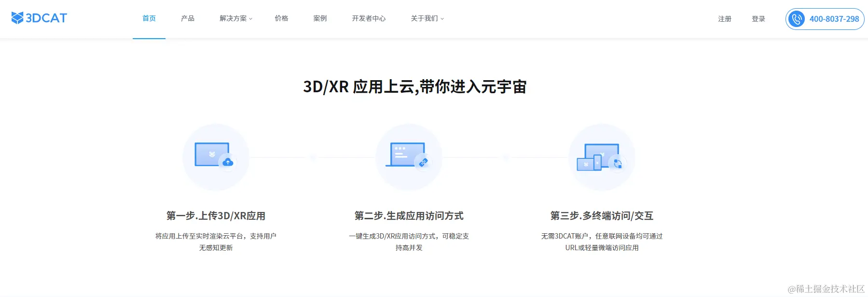Click the link-generation step two illustration
The image size is (868, 297).
coord(409,157)
